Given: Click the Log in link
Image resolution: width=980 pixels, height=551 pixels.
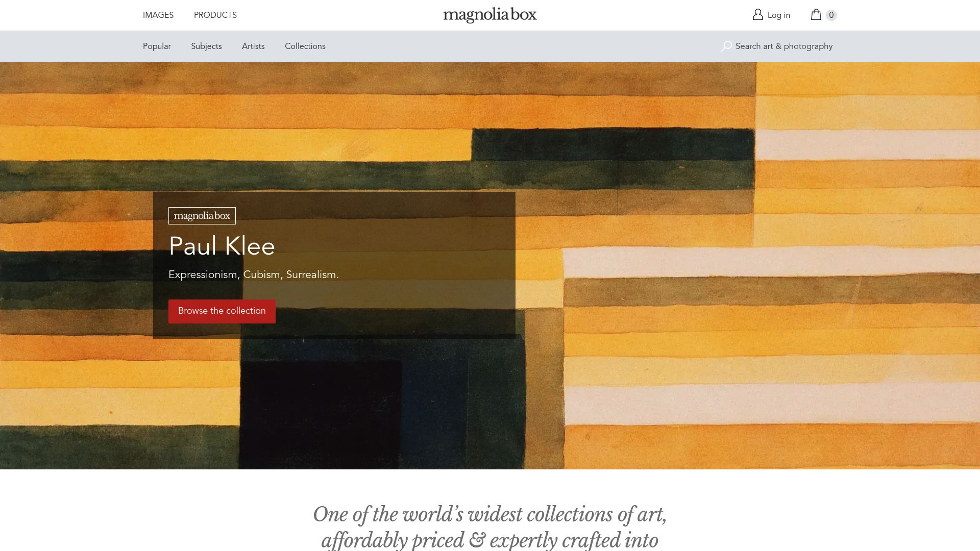Looking at the screenshot, I should [x=779, y=15].
